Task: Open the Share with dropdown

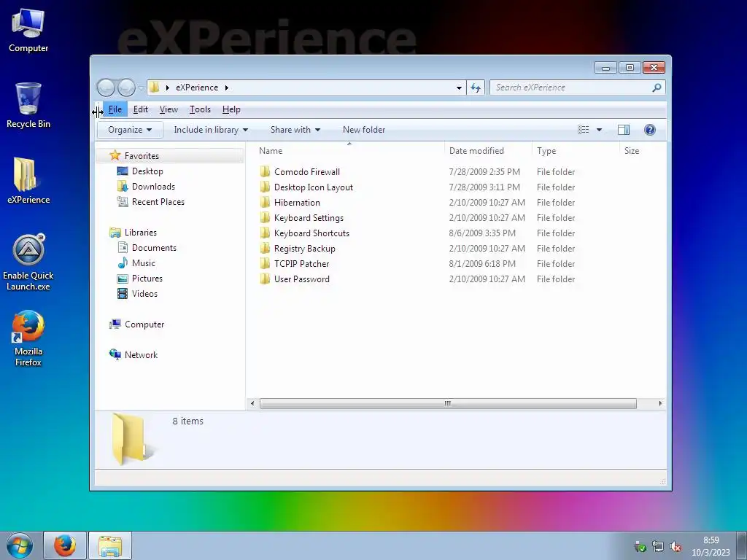Action: click(295, 130)
